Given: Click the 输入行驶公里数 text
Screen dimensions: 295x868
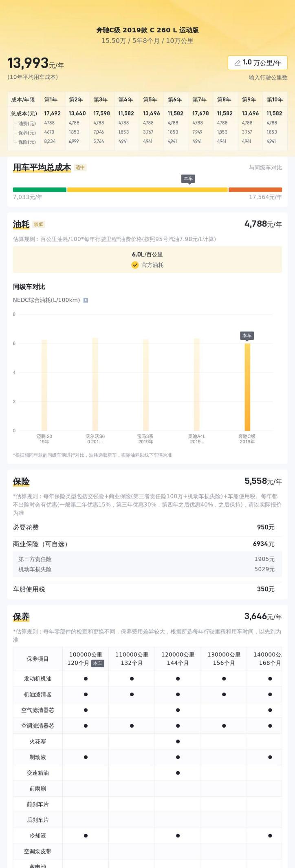Looking at the screenshot, I should tap(268, 77).
